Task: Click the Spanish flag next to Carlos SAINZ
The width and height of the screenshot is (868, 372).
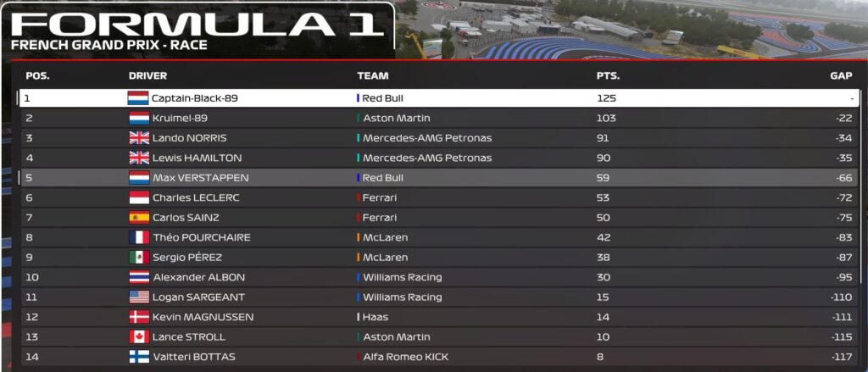Action: tap(138, 218)
